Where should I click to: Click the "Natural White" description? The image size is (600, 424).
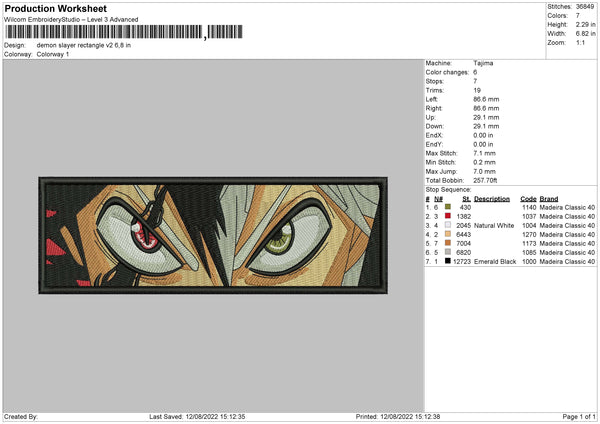494,225
